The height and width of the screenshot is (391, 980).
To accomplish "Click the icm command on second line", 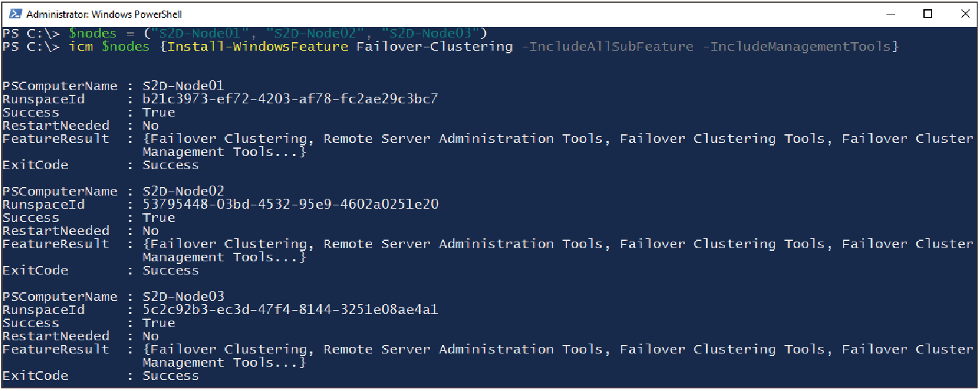I will tap(80, 47).
